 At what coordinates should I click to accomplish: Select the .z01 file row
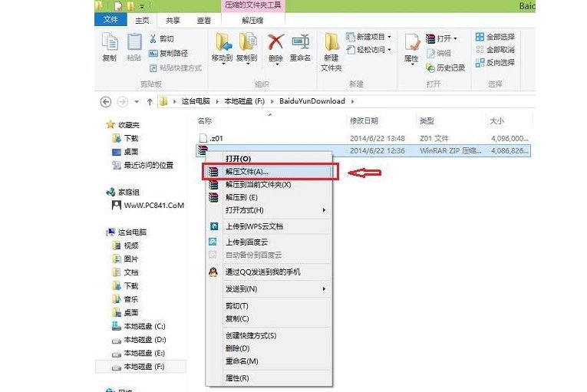pyautogui.click(x=363, y=138)
